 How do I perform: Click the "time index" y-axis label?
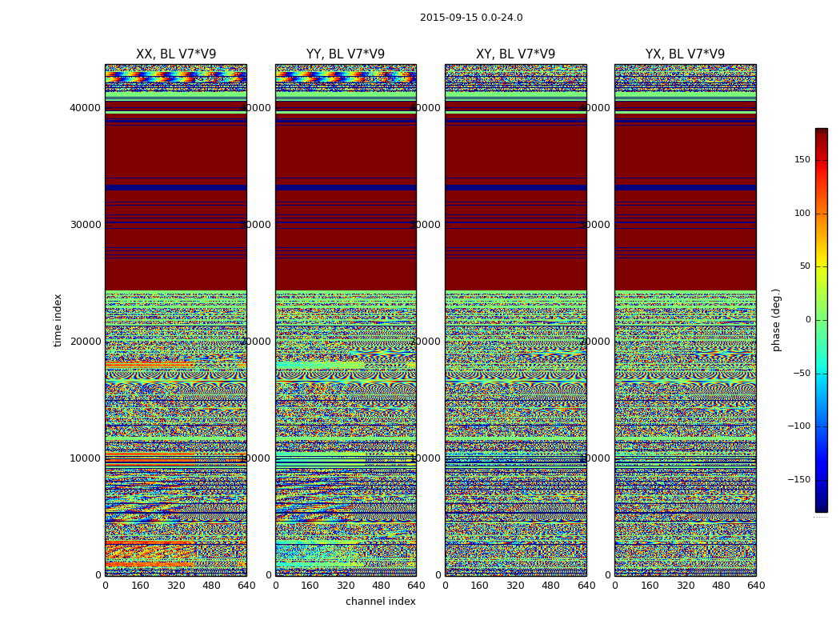point(58,320)
